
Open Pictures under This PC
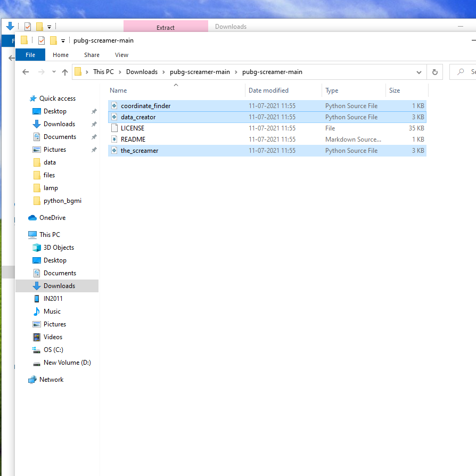55,324
